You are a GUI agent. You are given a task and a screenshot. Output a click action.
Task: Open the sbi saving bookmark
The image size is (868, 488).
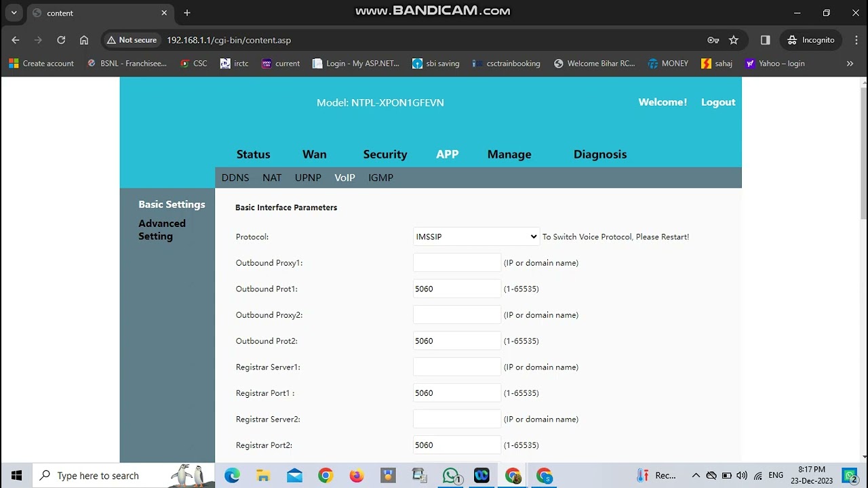coord(436,63)
